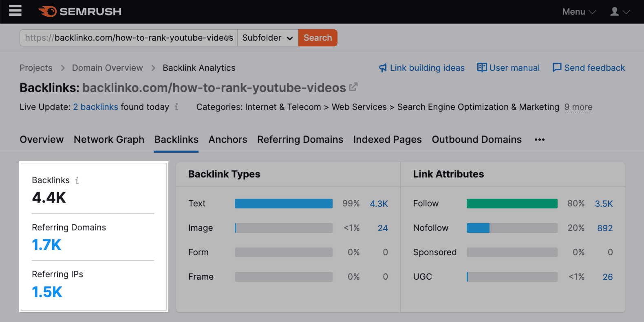Click the 4.4K Backlinks total

coord(49,198)
